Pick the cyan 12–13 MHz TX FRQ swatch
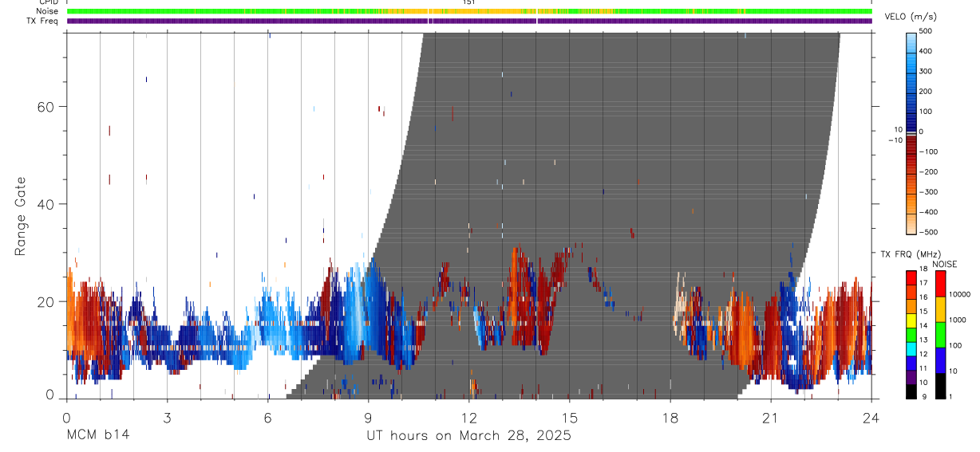The width and height of the screenshot is (980, 452). tap(911, 348)
